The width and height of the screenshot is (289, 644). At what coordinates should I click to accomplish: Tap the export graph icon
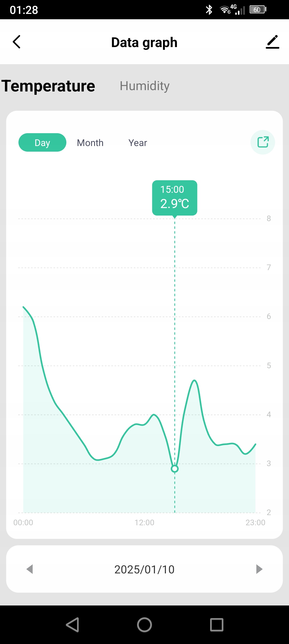[x=263, y=142]
